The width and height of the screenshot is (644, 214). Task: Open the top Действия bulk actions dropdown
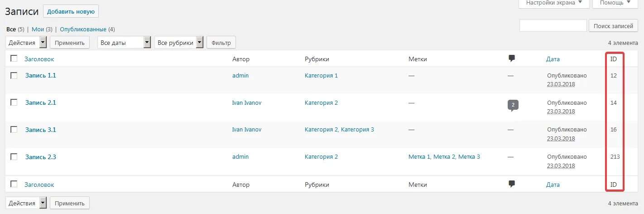pyautogui.click(x=26, y=43)
